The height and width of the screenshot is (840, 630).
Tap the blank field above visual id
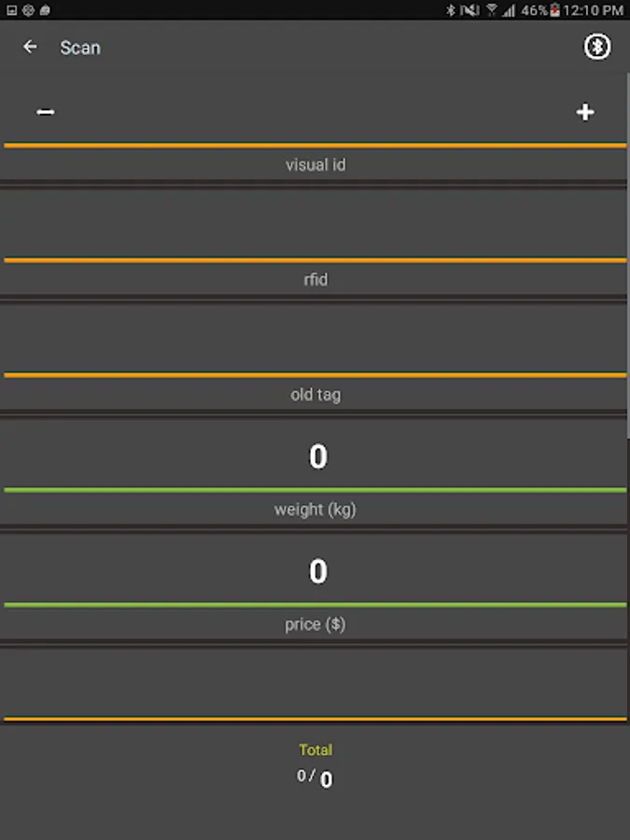point(315,112)
